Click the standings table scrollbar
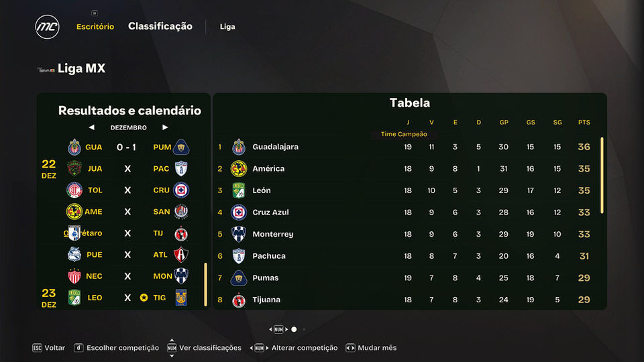Viewport: 644px width, 362px height. (602, 176)
